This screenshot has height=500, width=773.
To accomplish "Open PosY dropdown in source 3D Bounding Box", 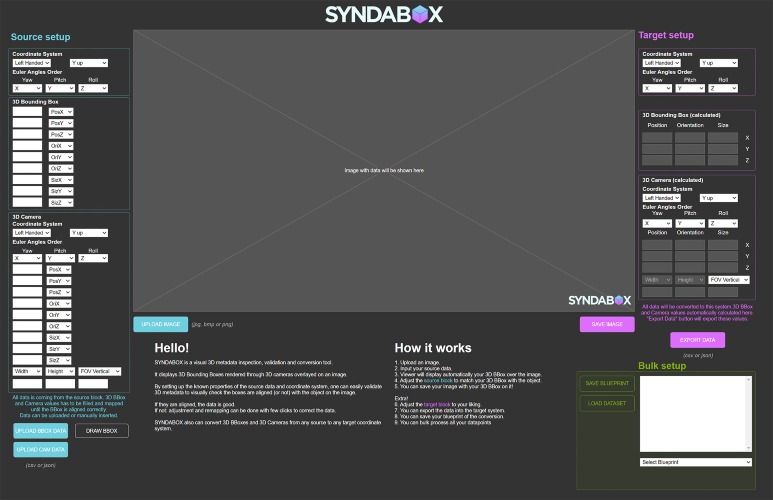I will point(61,123).
